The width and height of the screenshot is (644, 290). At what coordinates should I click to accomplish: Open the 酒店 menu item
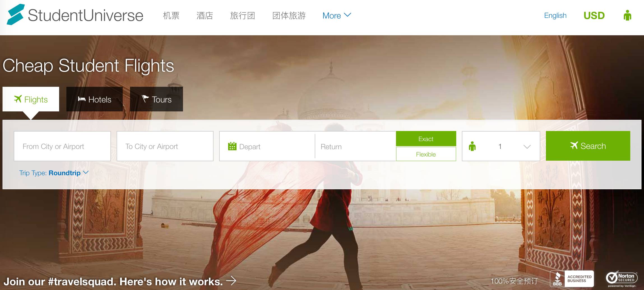pos(205,16)
